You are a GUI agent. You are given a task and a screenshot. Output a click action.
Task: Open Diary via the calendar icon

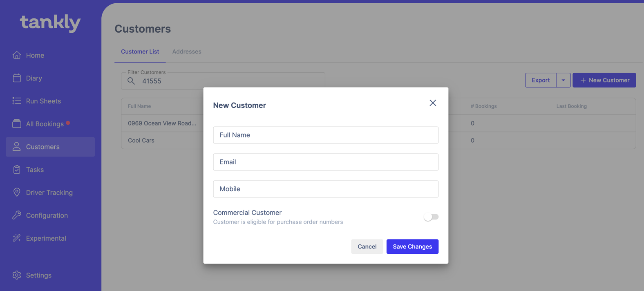coord(17,78)
